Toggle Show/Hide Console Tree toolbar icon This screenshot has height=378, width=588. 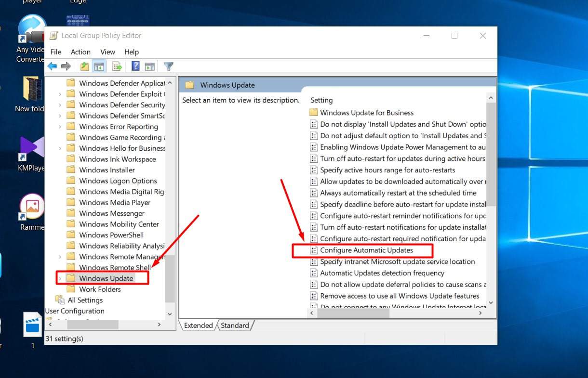pos(99,66)
